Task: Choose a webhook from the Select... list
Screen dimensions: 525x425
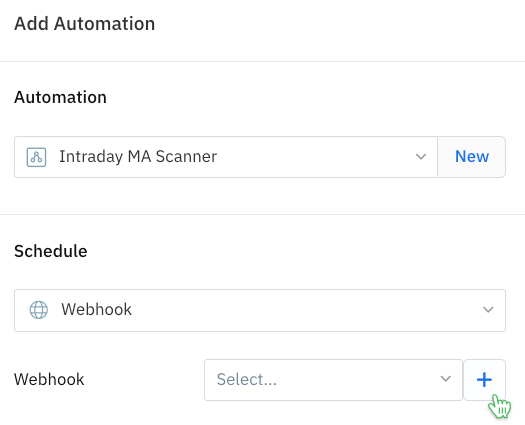Action: [333, 380]
